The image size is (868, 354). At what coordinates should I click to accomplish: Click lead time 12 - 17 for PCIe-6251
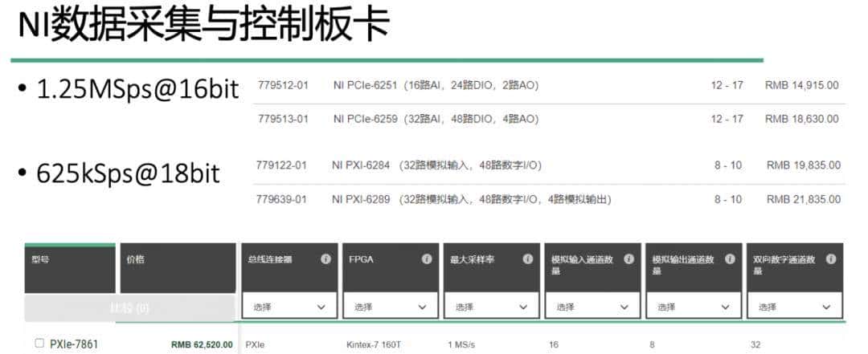[727, 86]
